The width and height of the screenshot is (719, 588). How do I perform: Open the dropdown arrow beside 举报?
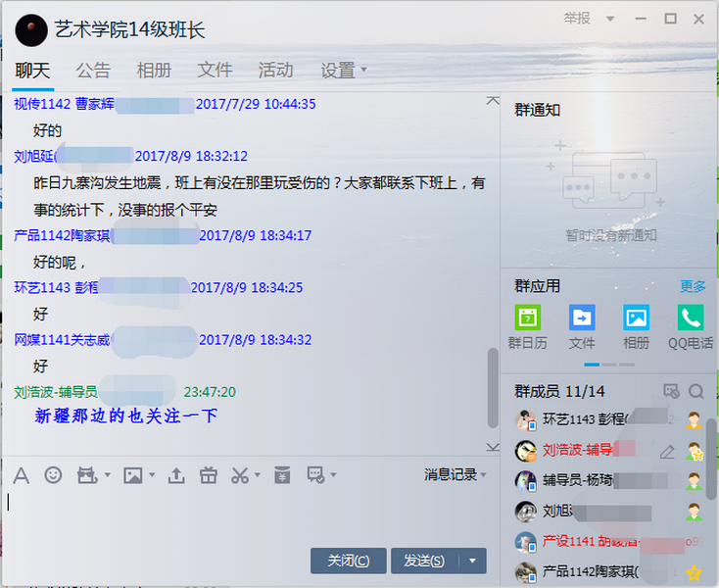point(610,19)
